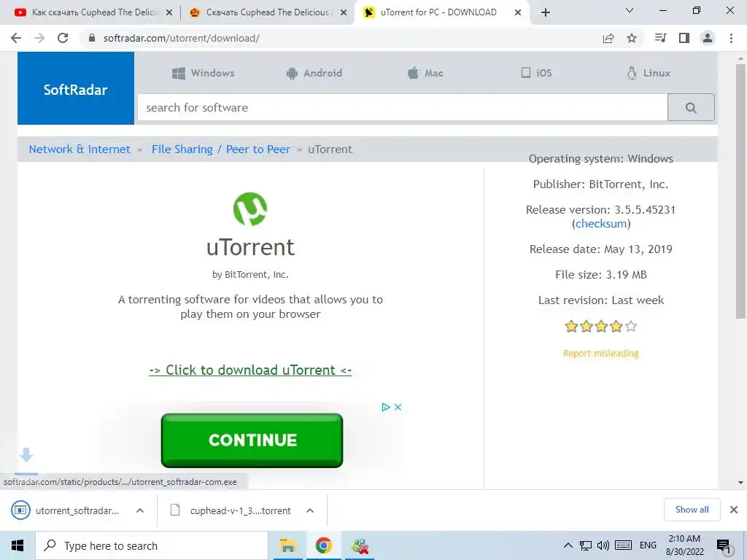
Task: Click Report misleading link
Action: [601, 354]
